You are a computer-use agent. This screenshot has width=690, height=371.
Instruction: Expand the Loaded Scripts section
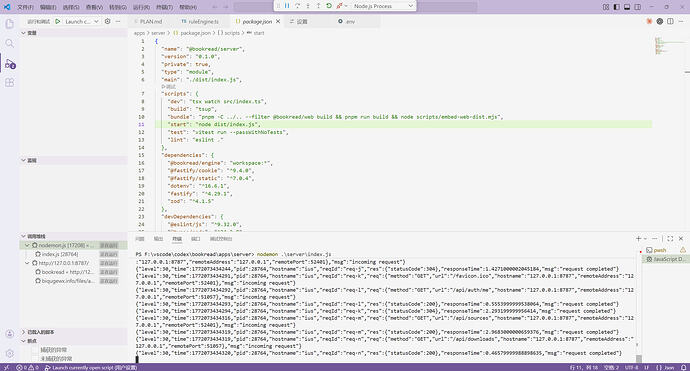[73, 332]
